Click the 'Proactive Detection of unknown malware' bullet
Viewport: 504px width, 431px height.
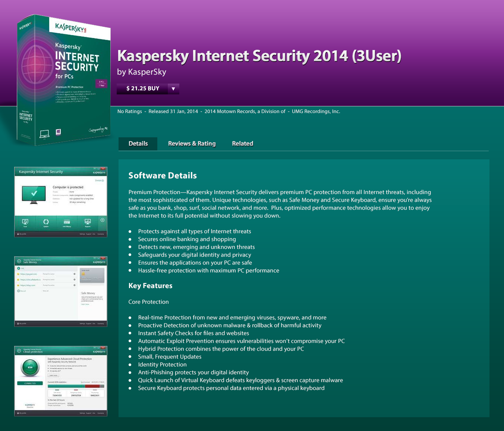pos(230,325)
